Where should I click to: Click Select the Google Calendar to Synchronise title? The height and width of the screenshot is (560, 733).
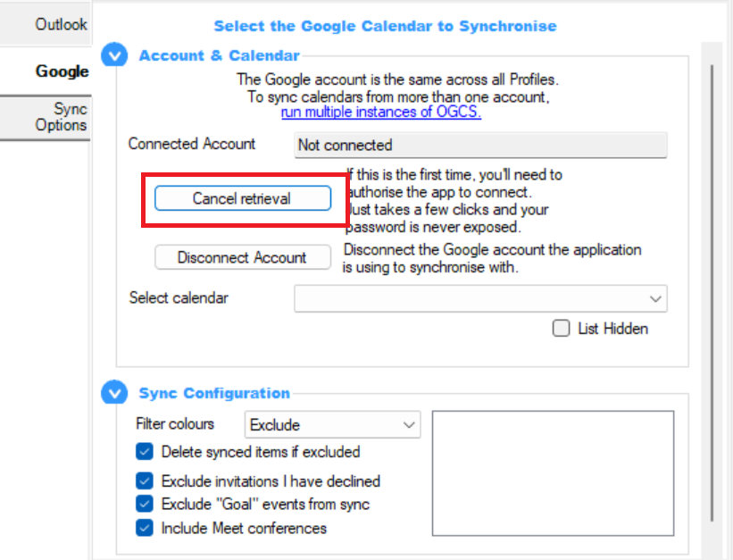point(385,26)
